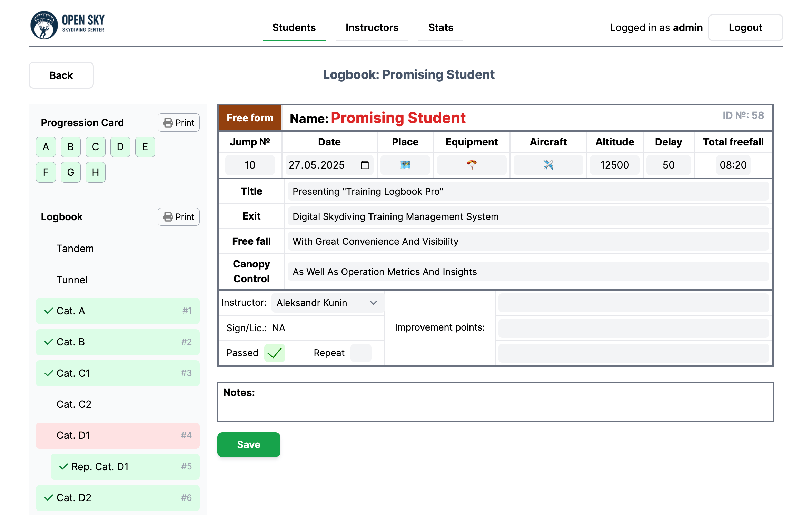
Task: Click the airplane Aircraft icon
Action: click(548, 165)
